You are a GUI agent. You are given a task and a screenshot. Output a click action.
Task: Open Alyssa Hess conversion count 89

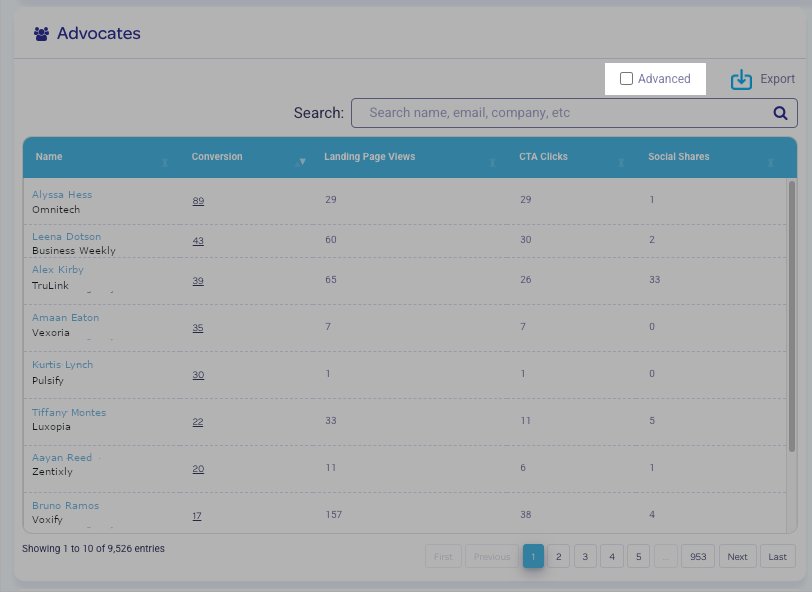coord(198,201)
